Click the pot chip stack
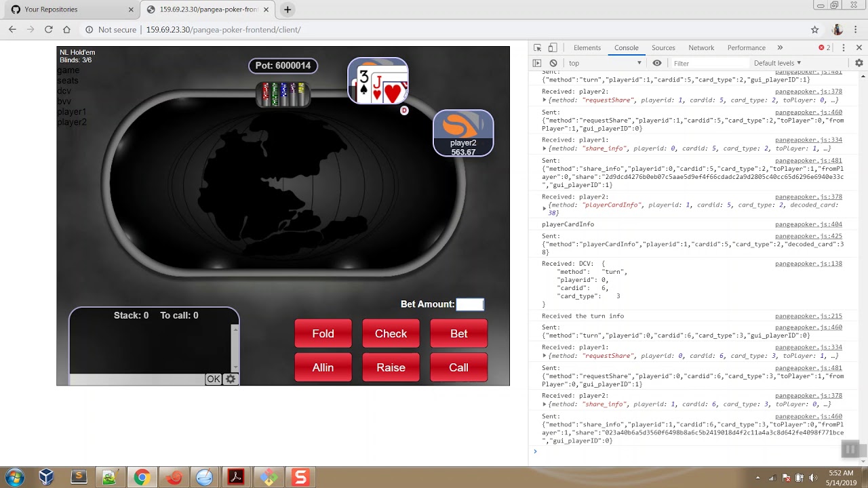This screenshot has height=488, width=868. click(283, 94)
